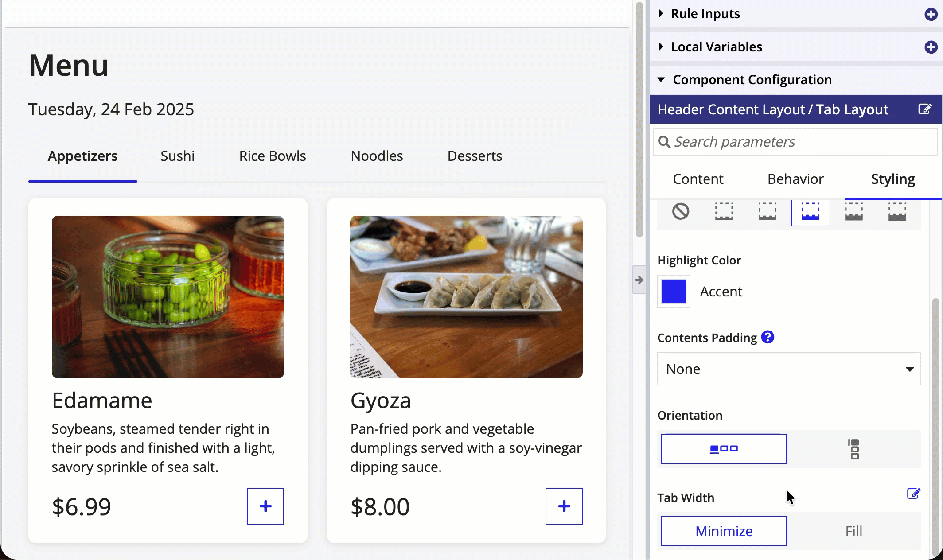Select the fifth thicker bottom-border style
943x560 pixels.
(853, 211)
